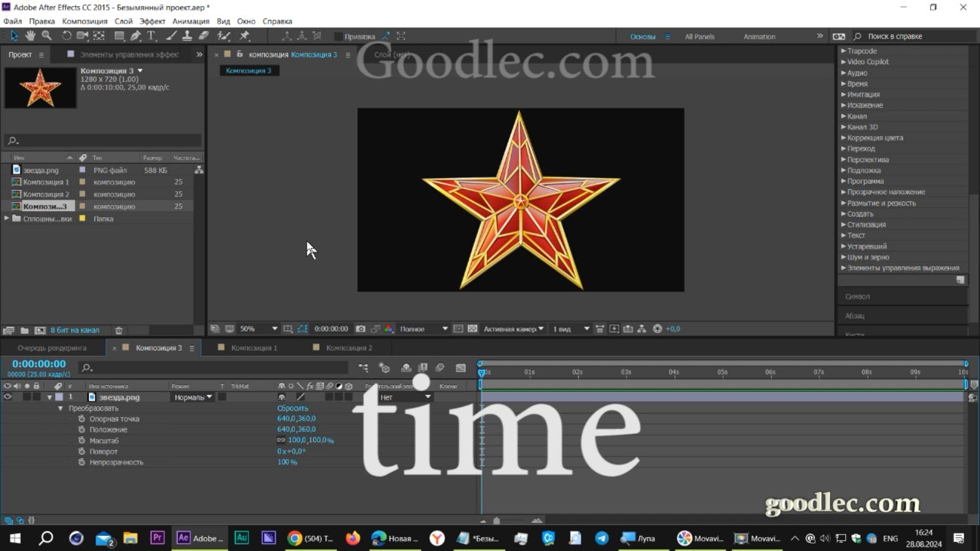Toggle Непрозрачность stopwatch for keyframing
The image size is (980, 551).
coord(81,462)
